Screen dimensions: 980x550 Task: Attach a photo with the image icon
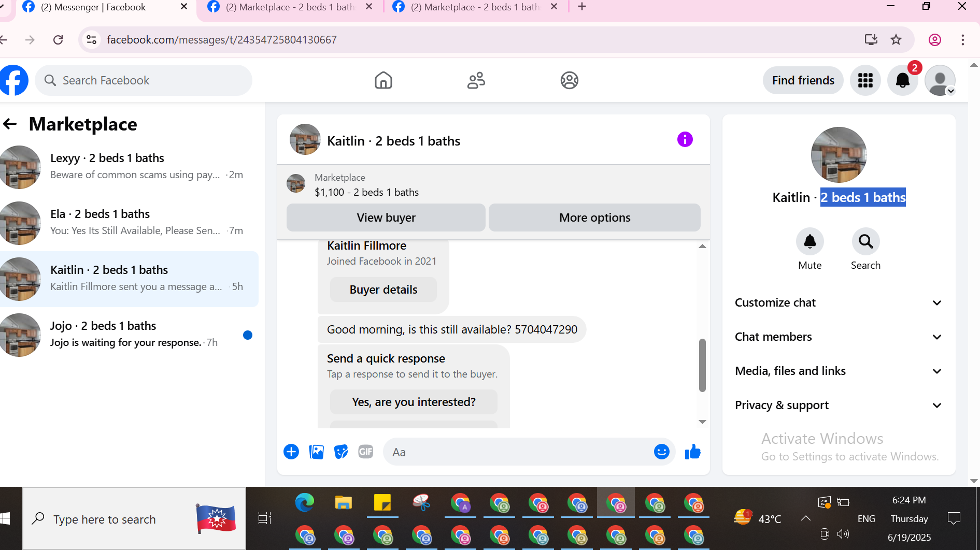point(316,452)
